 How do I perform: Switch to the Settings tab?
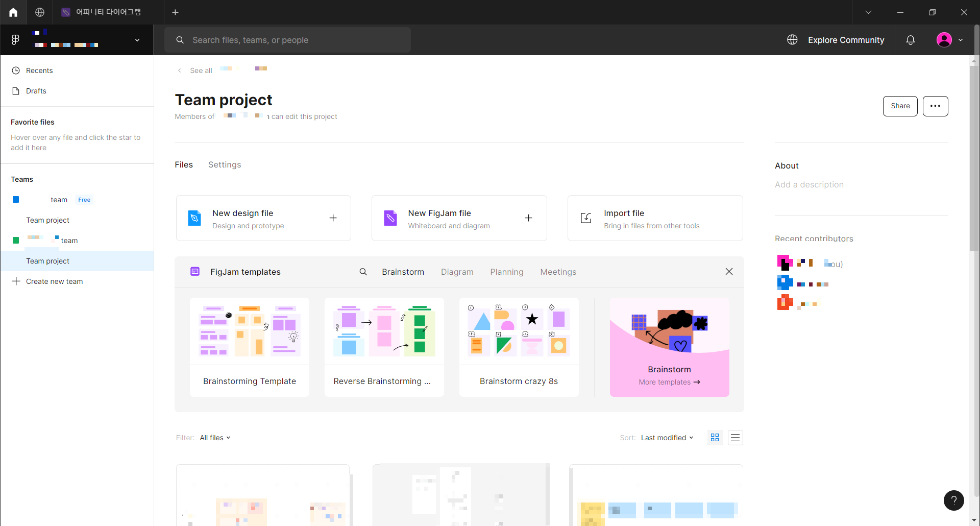click(x=225, y=164)
